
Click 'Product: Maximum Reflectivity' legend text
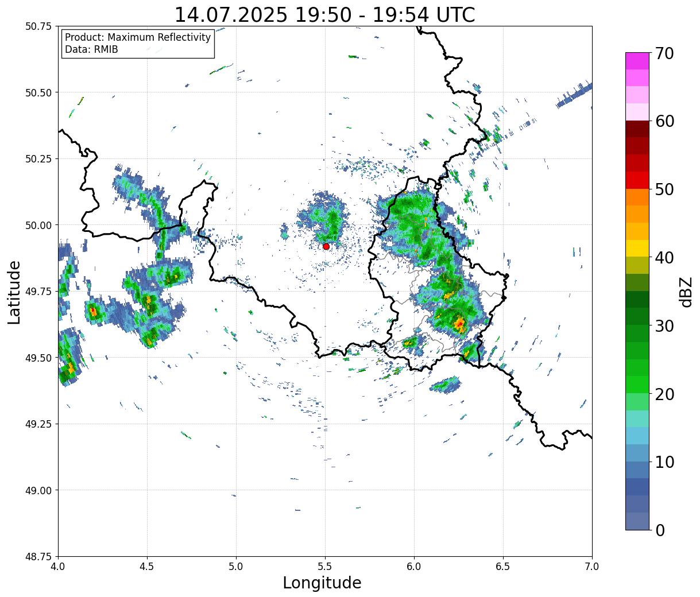coord(138,37)
